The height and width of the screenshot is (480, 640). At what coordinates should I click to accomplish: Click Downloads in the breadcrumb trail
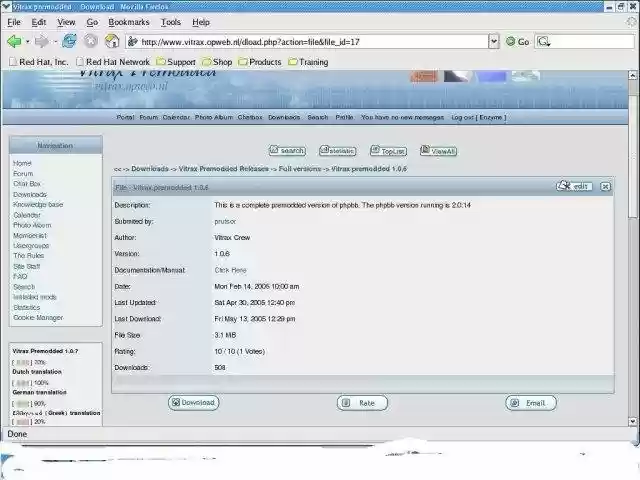point(150,169)
